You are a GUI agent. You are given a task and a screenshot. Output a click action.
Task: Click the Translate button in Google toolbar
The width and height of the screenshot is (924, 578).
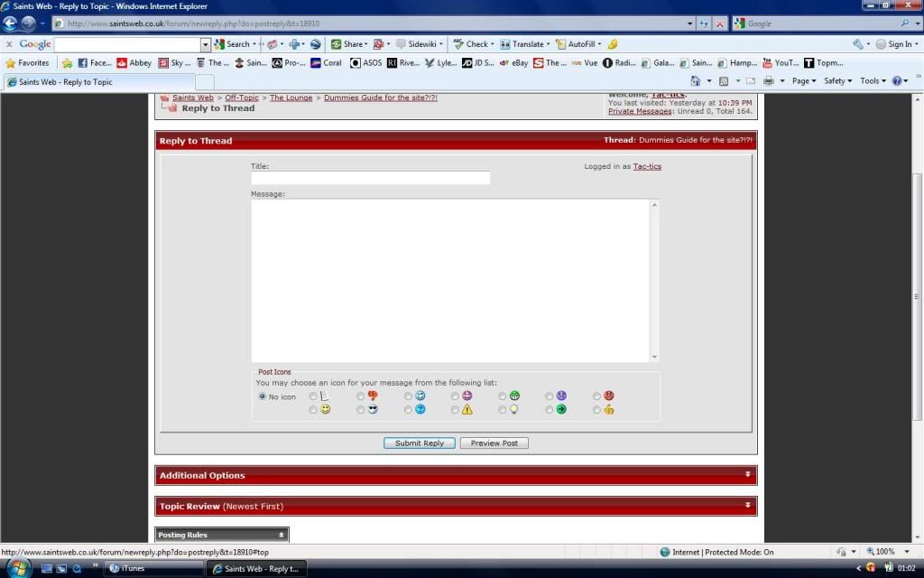524,44
